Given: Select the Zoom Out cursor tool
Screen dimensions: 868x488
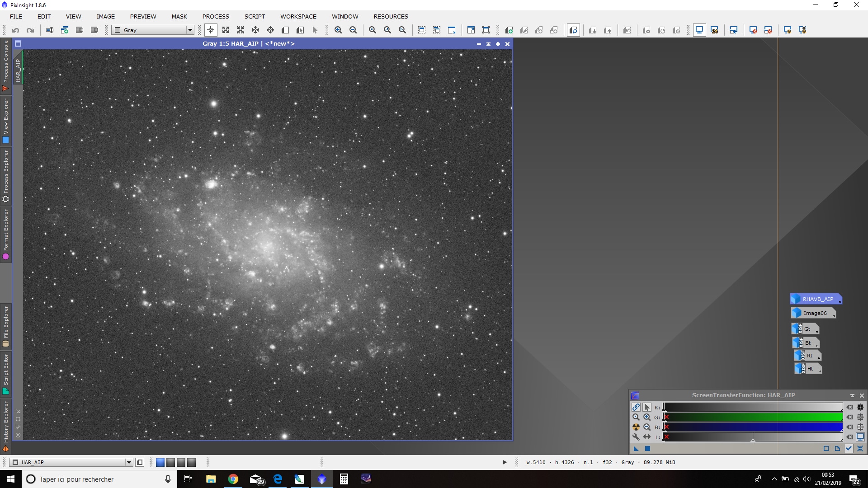Looking at the screenshot, I should point(241,30).
